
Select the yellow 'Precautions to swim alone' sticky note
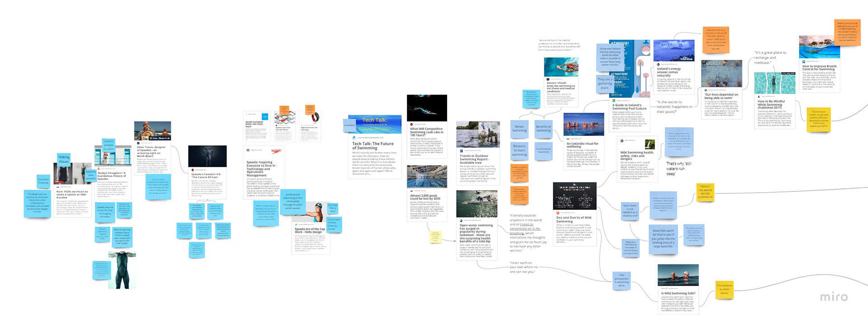(724, 289)
